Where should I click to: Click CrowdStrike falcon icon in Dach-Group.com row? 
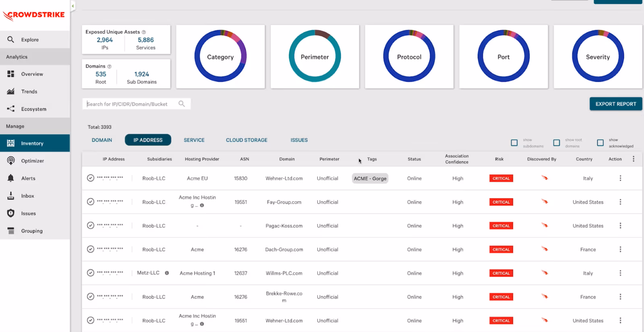pyautogui.click(x=545, y=249)
